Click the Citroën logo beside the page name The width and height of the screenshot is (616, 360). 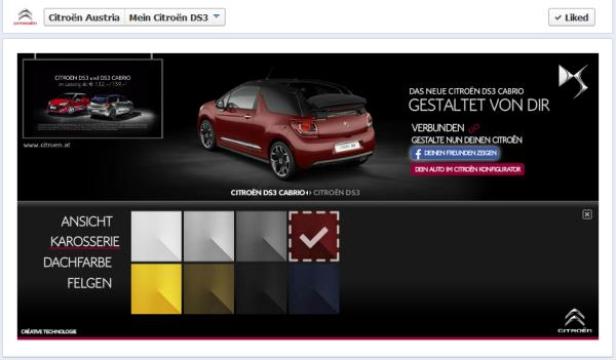point(25,17)
